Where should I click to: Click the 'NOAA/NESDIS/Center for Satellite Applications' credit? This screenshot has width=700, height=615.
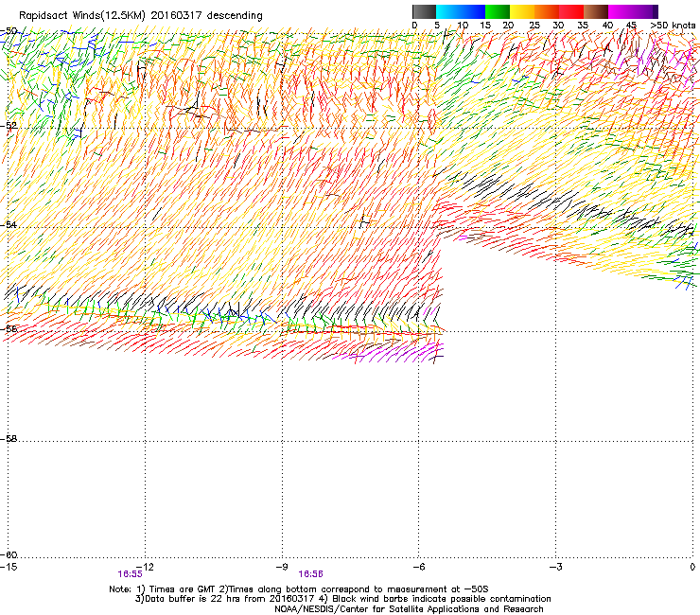point(409,609)
